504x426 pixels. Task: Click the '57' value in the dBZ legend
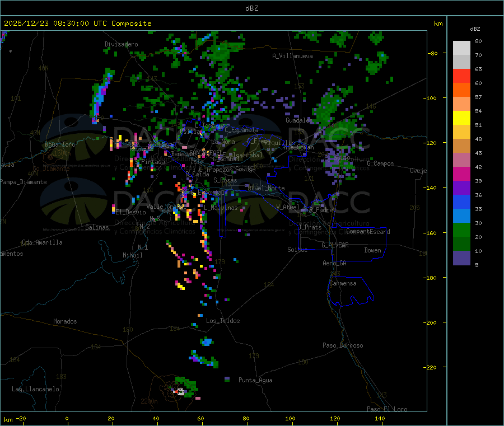point(478,97)
